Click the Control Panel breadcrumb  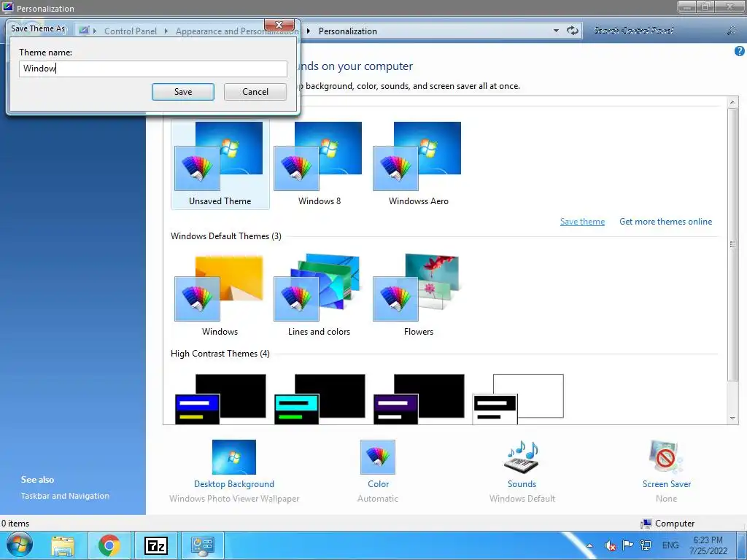coord(131,31)
